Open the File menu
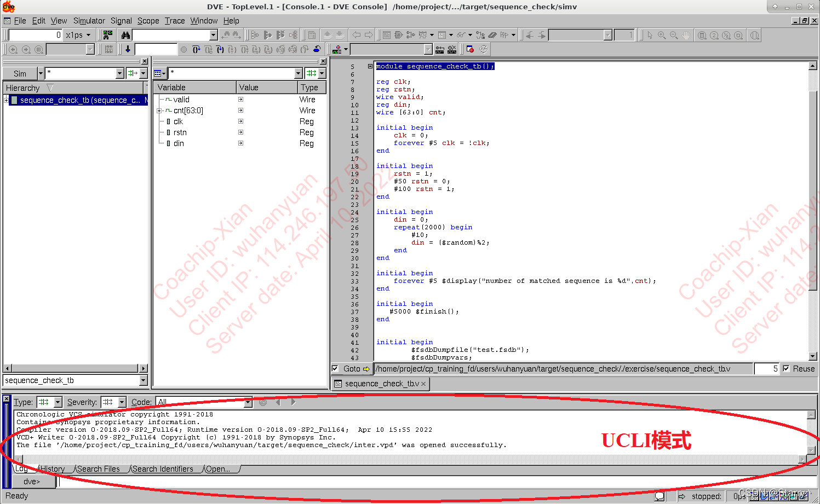This screenshot has height=504, width=820. [x=20, y=21]
